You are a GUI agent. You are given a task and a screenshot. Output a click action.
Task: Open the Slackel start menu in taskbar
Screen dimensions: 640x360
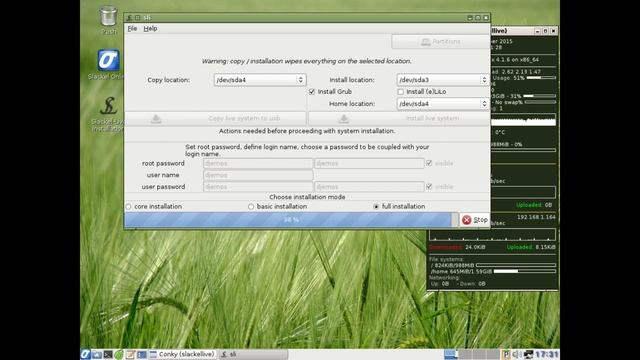[85, 354]
